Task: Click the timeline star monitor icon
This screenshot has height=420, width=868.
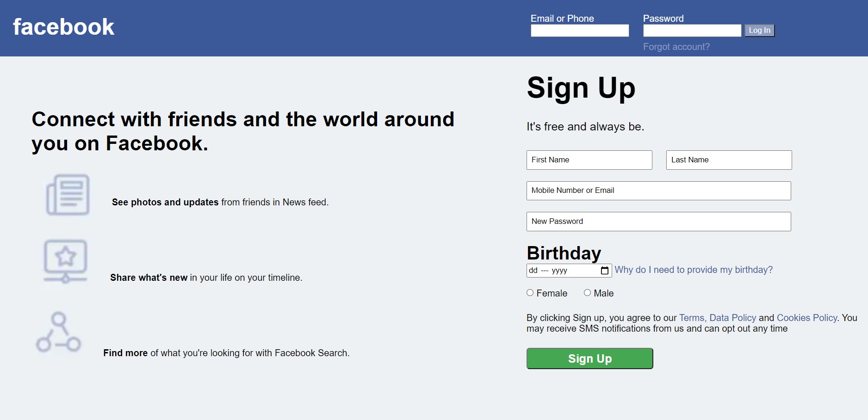Action: click(x=66, y=261)
